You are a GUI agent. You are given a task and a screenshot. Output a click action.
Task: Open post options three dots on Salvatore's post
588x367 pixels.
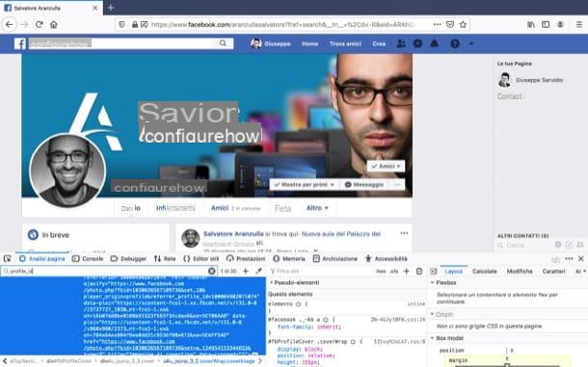click(404, 233)
